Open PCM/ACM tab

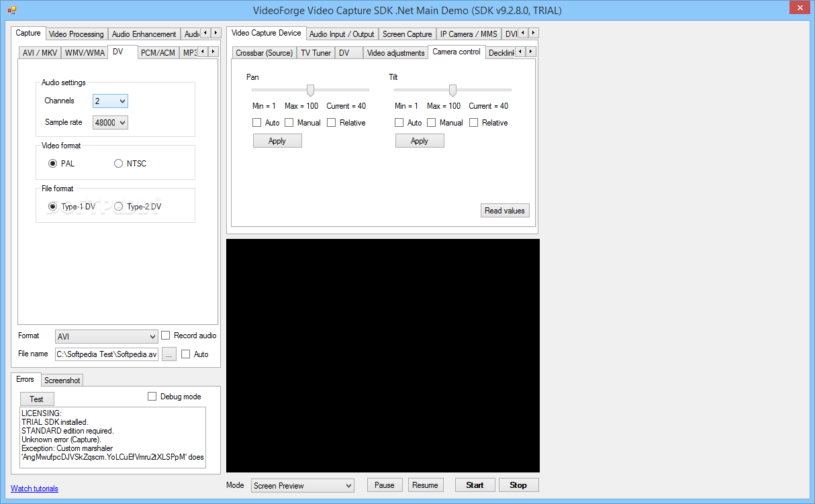(158, 53)
